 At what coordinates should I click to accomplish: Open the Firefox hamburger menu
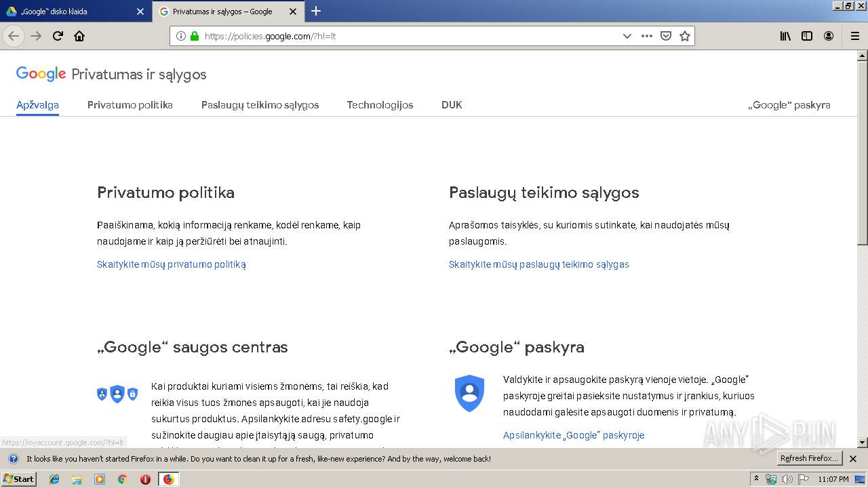855,36
